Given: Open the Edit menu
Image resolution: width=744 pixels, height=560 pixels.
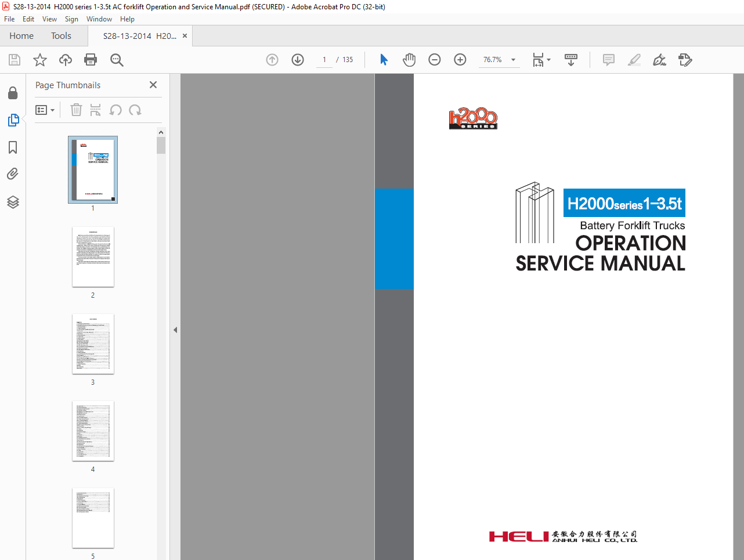Looking at the screenshot, I should point(28,19).
